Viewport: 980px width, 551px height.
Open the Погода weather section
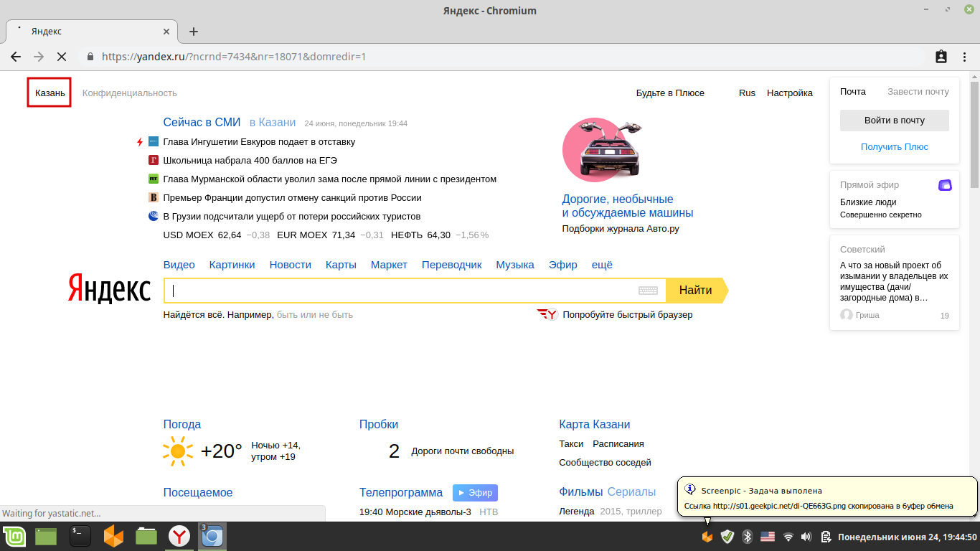click(x=182, y=424)
